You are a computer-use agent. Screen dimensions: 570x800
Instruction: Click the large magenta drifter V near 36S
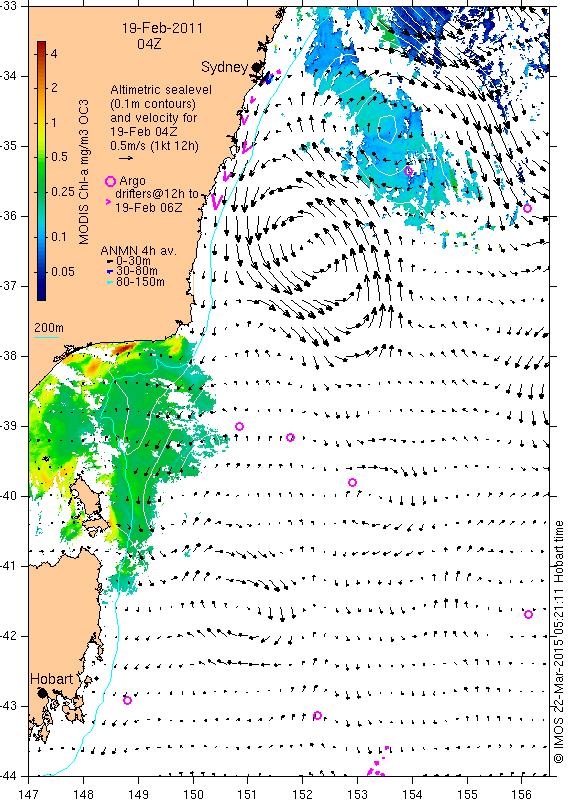[217, 202]
